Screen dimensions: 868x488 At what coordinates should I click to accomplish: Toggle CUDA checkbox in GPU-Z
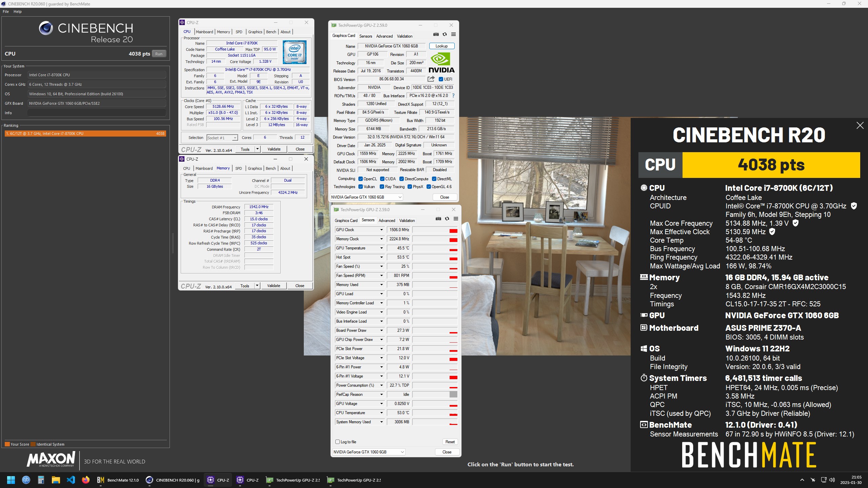[x=382, y=179]
